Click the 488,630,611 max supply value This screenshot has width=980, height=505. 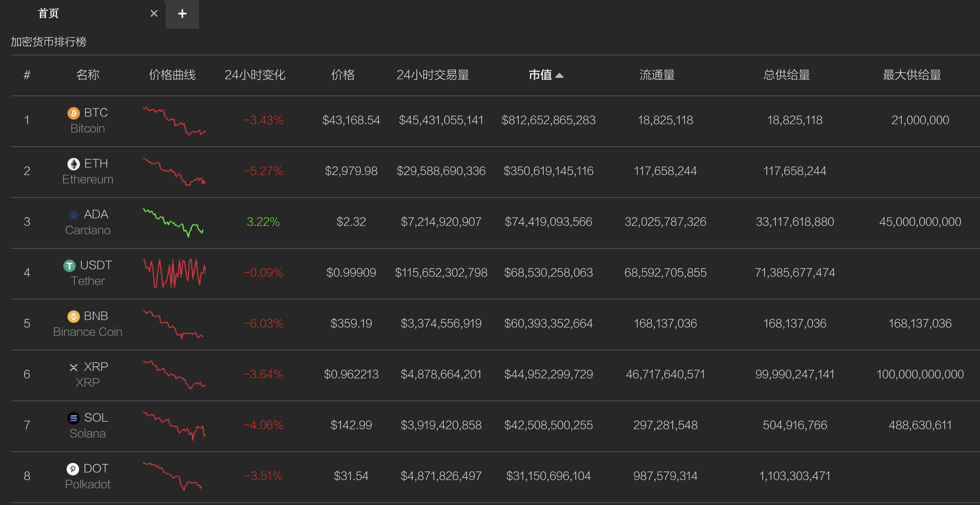[x=920, y=425]
